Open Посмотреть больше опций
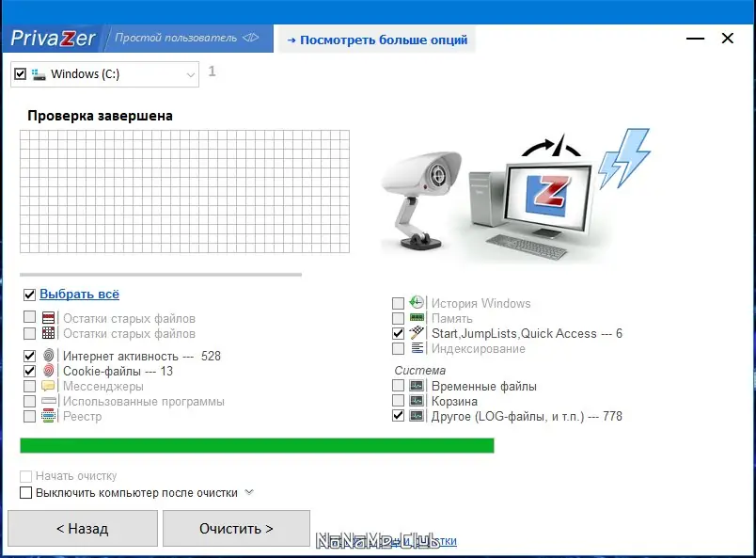Screen dimensions: 756x558 (x=377, y=40)
